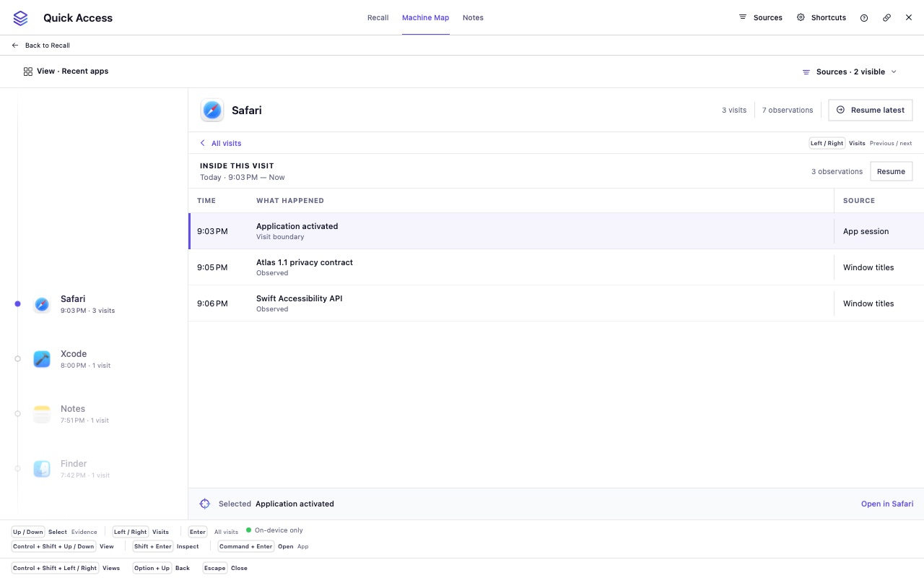Select the Application activated row
The width and height of the screenshot is (924, 578).
click(556, 231)
